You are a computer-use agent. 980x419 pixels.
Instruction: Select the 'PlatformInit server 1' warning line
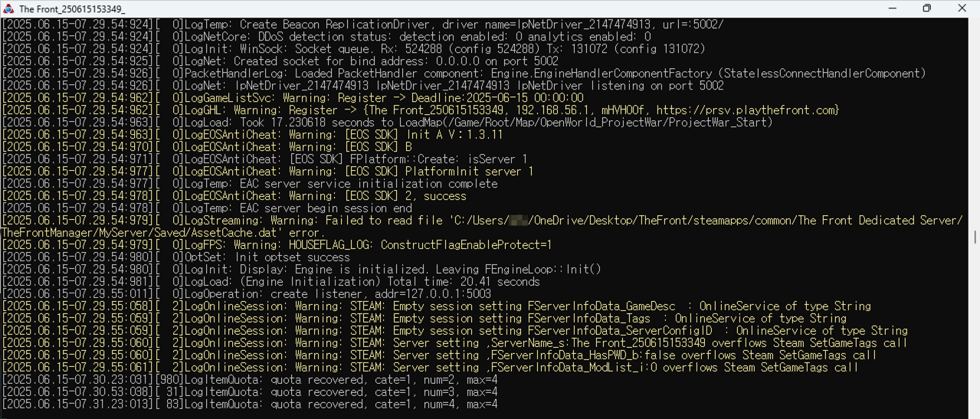click(268, 172)
